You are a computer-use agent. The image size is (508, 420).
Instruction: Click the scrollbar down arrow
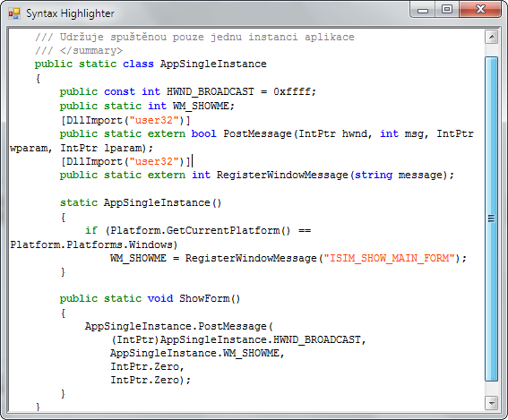(491, 403)
